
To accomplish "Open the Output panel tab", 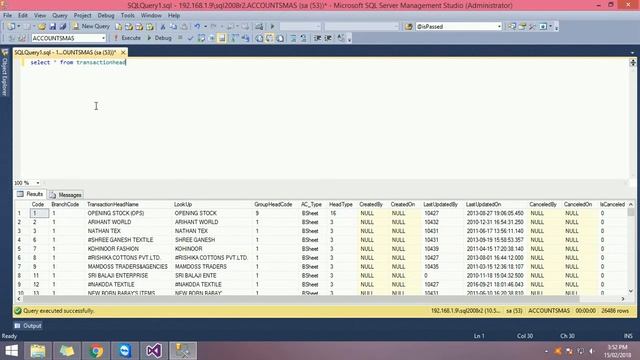I will 28,326.
